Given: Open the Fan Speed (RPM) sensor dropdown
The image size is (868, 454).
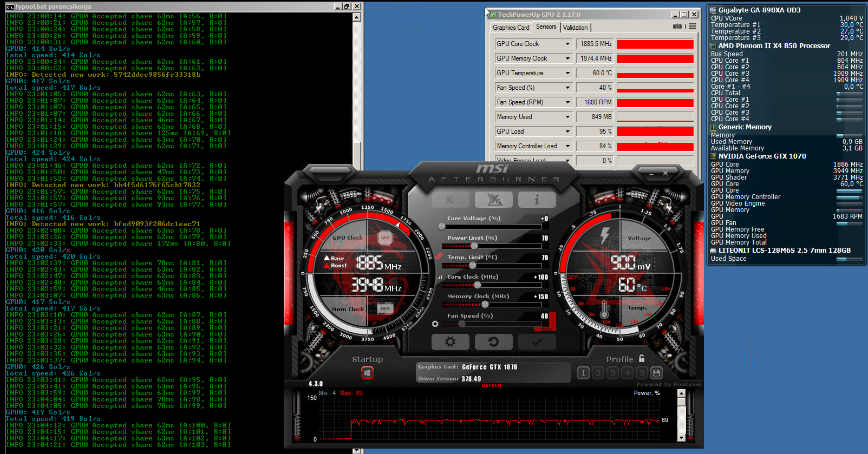Looking at the screenshot, I should click(567, 102).
